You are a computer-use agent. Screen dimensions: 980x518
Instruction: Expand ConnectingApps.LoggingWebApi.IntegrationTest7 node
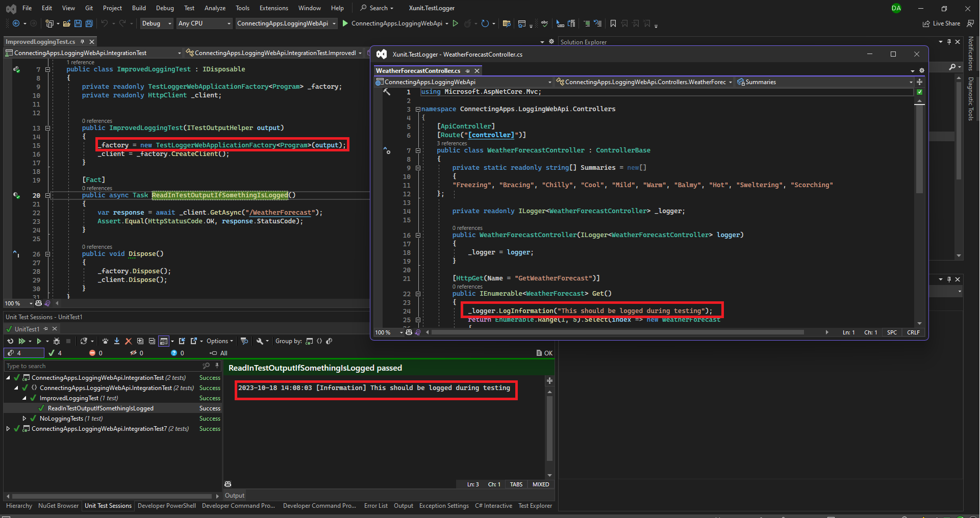[x=8, y=429]
